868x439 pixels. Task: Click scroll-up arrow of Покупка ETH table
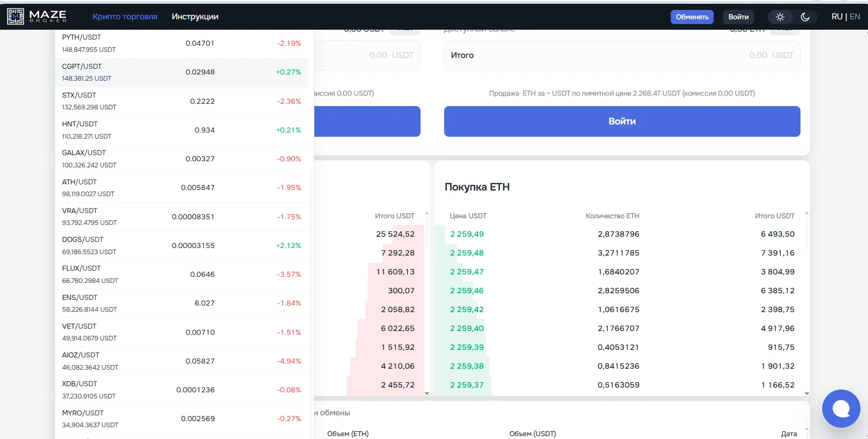807,214
